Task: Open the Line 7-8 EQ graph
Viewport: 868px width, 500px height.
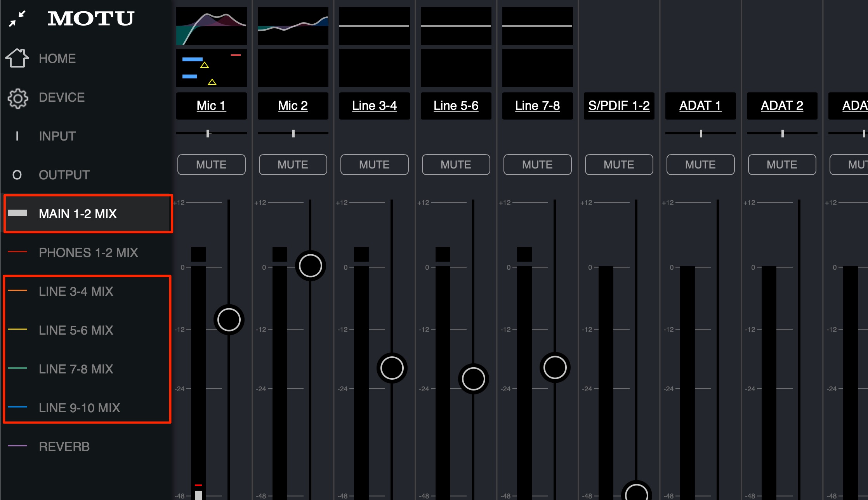Action: click(538, 26)
